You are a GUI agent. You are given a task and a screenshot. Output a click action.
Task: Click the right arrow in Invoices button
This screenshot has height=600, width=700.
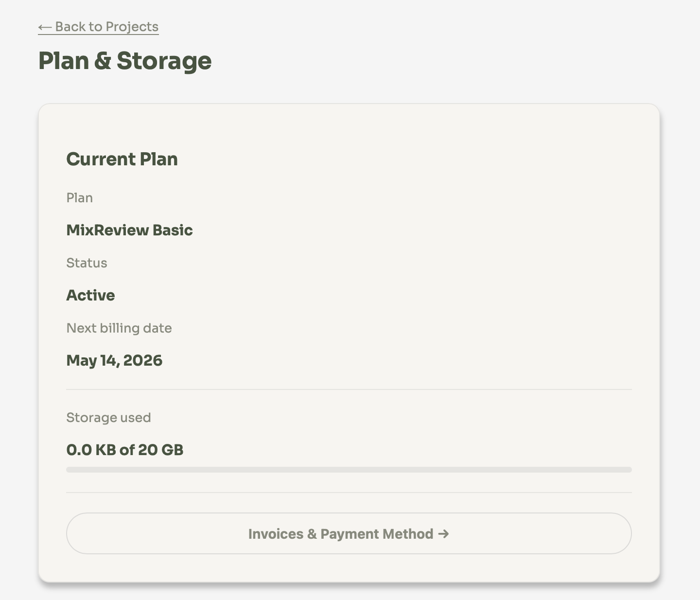click(x=443, y=533)
